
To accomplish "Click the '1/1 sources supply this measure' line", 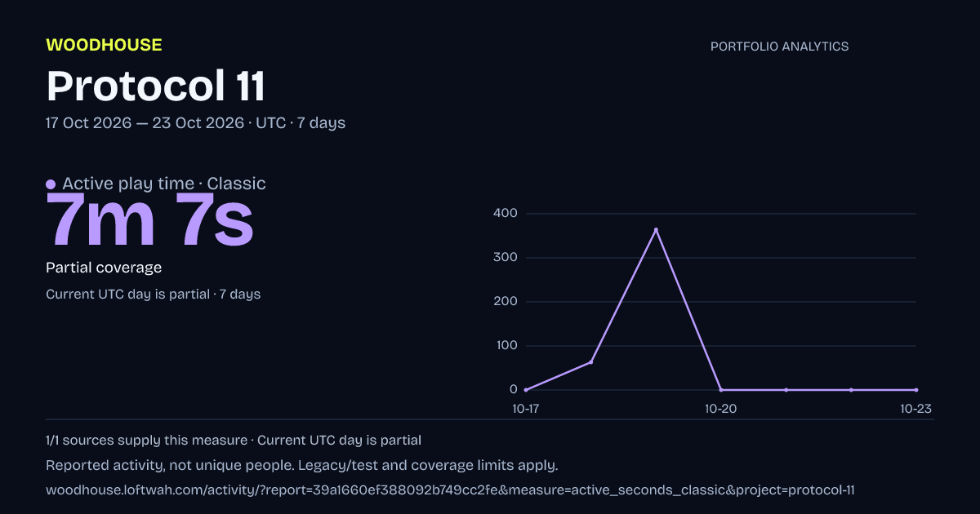I will (234, 441).
